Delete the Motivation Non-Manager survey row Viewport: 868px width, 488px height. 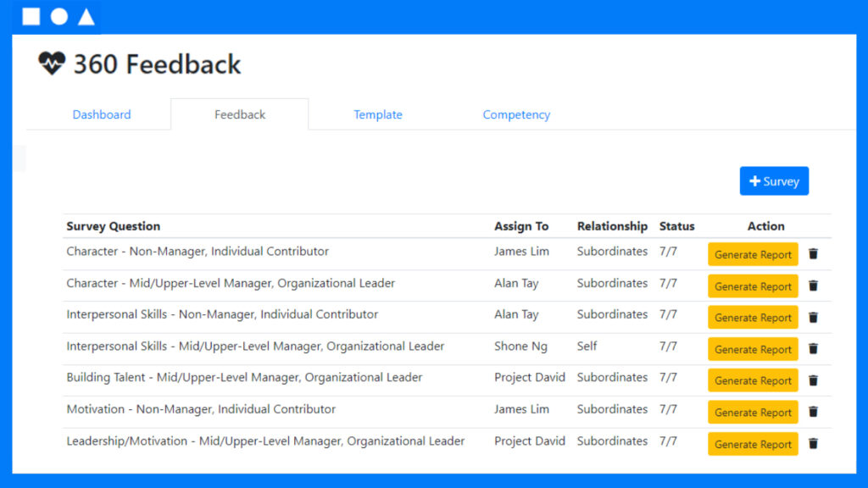point(813,413)
